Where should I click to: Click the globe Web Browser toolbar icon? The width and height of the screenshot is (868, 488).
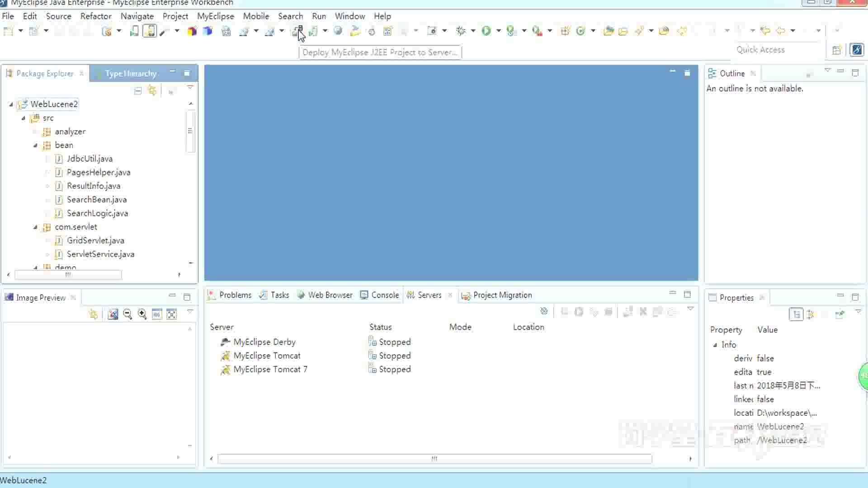338,31
